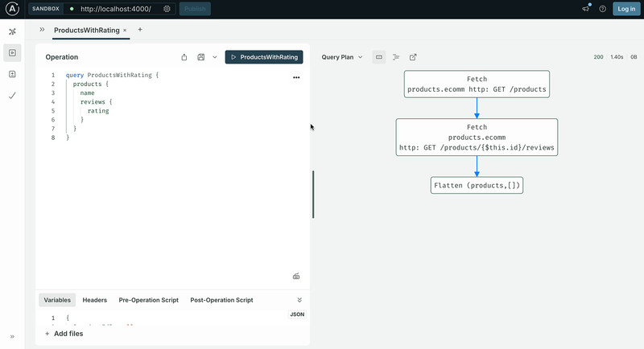Click the SANDBOX label badge

[x=46, y=9]
